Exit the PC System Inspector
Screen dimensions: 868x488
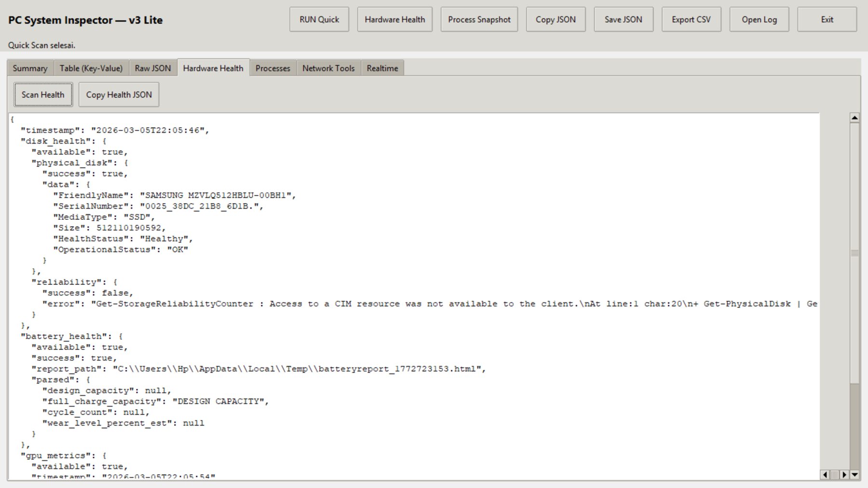pos(827,19)
